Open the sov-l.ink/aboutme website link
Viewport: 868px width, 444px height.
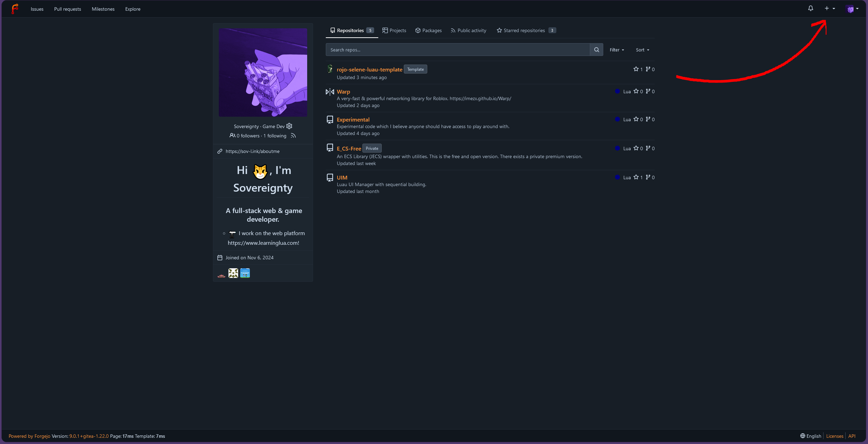tap(253, 151)
